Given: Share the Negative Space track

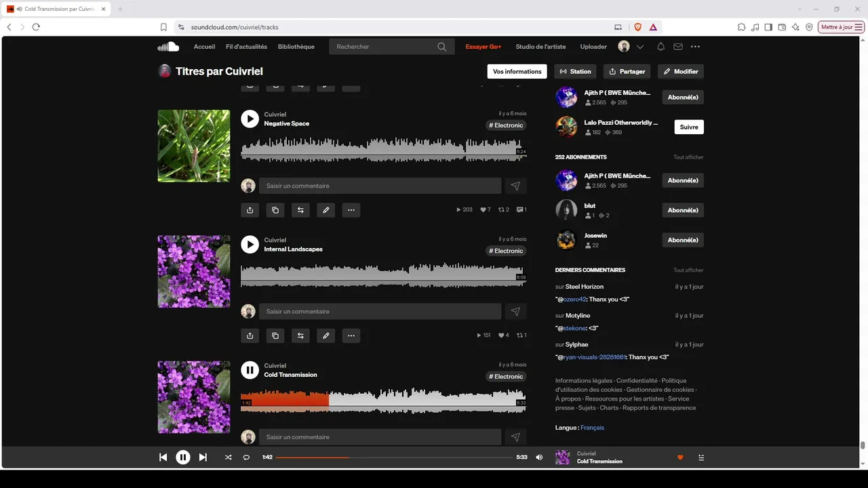Looking at the screenshot, I should pyautogui.click(x=250, y=210).
